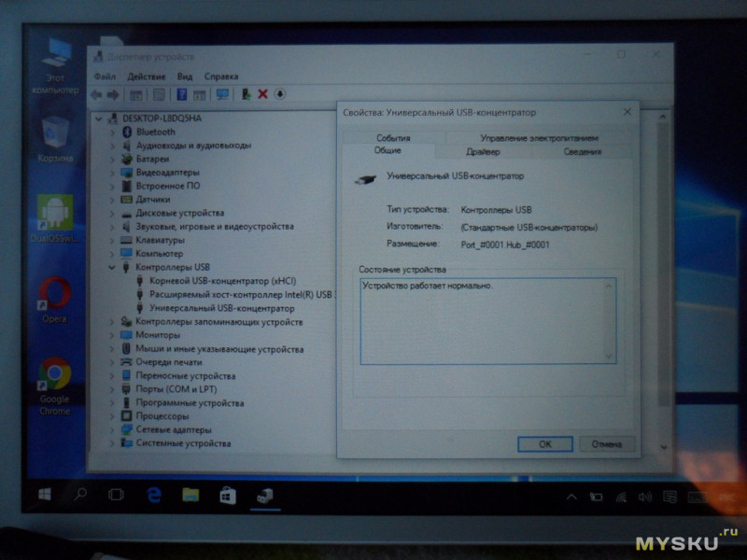The image size is (747, 560).
Task: Expand the Процессоры node
Action: tap(113, 416)
